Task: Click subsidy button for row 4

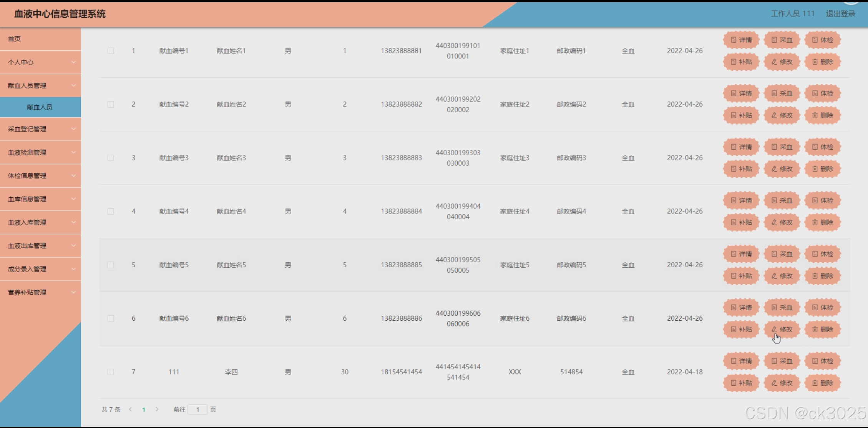Action: [741, 222]
